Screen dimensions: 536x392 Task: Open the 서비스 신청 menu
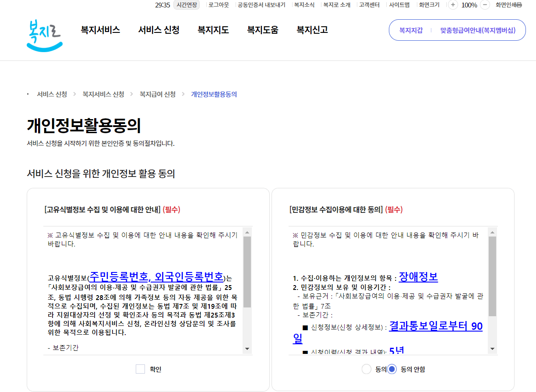158,30
